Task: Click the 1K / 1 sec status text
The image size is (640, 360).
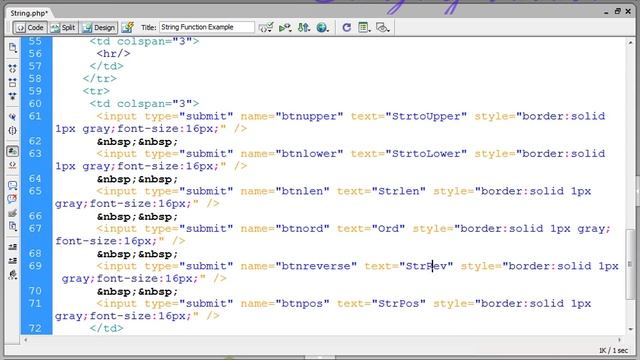Action: [613, 351]
